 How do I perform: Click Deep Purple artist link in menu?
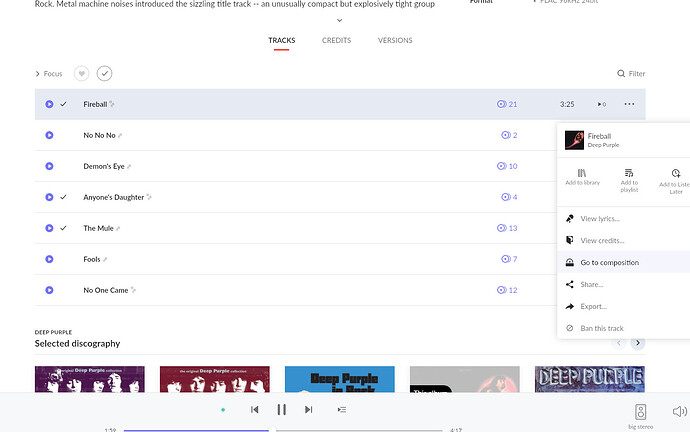pos(603,145)
